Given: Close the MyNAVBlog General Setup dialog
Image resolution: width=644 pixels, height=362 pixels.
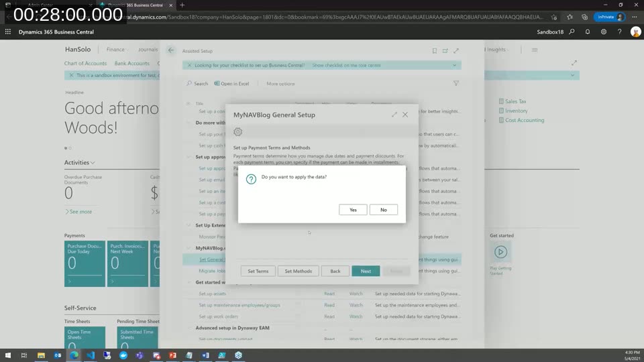Looking at the screenshot, I should coord(405,115).
